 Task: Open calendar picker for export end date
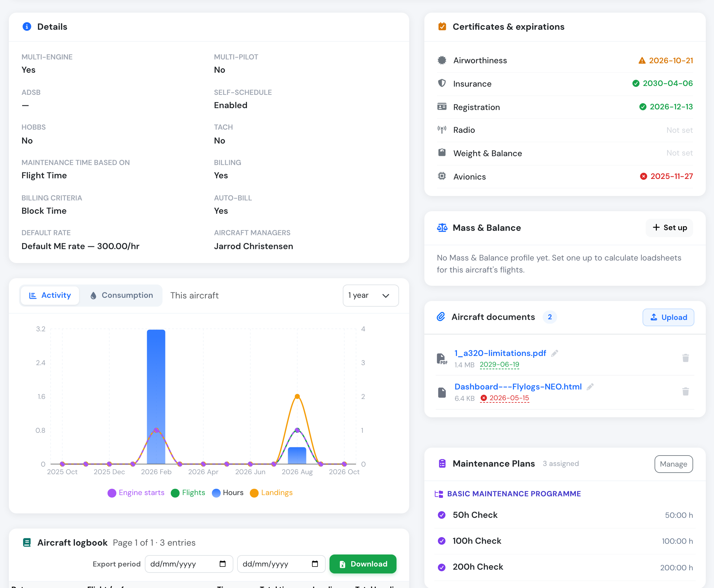(x=315, y=564)
